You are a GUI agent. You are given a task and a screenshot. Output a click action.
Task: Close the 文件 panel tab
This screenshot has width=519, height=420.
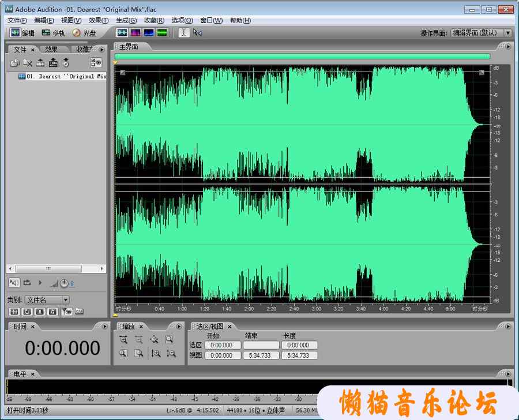33,50
